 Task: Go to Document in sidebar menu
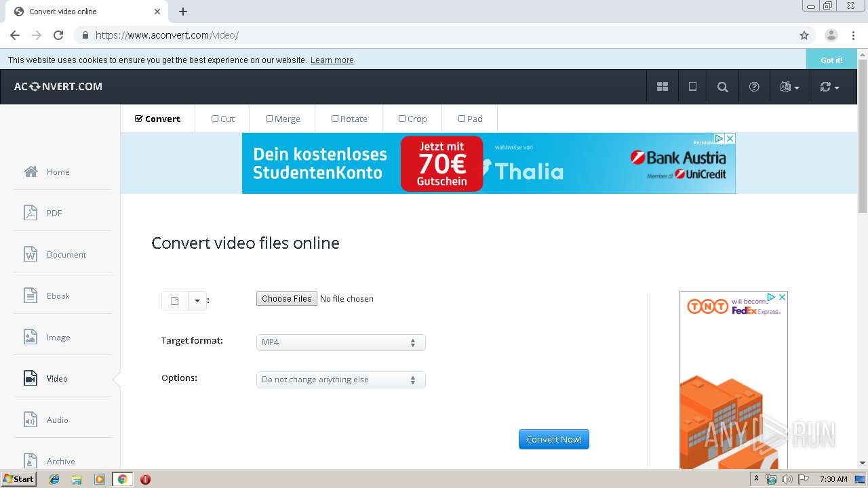(66, 255)
